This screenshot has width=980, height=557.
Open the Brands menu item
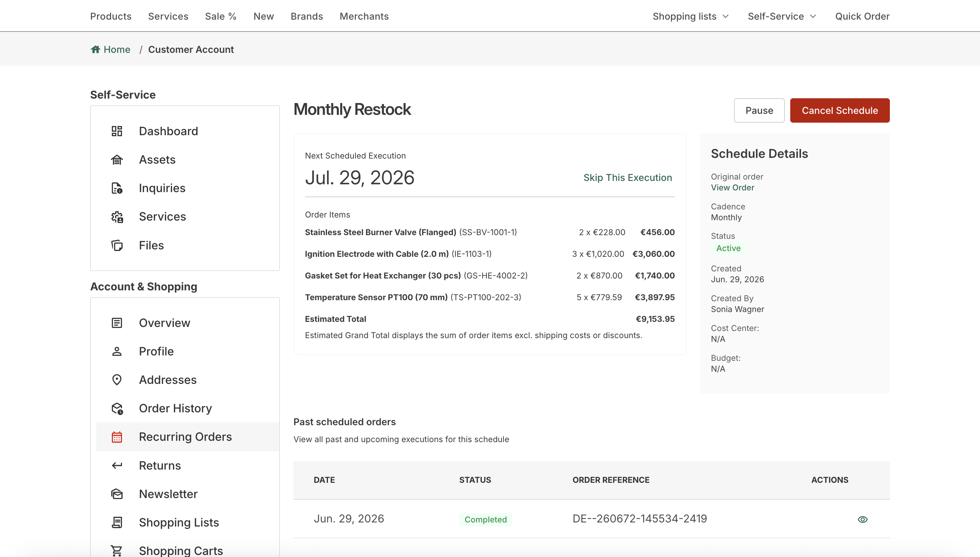tap(307, 17)
